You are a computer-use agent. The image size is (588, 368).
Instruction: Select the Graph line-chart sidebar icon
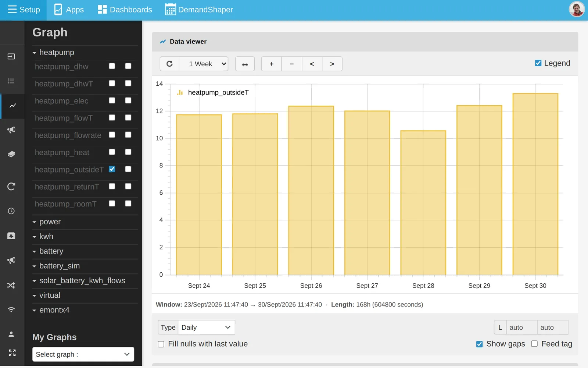[x=13, y=106]
